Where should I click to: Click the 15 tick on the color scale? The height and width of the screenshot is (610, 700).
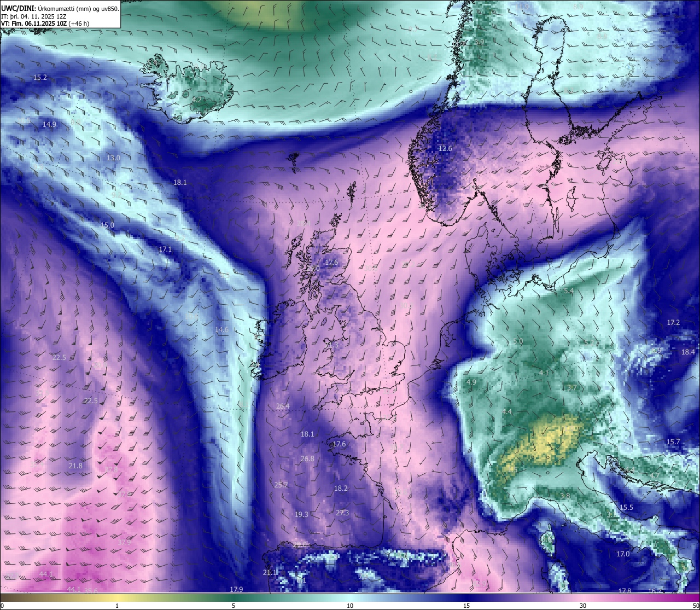coord(466,606)
